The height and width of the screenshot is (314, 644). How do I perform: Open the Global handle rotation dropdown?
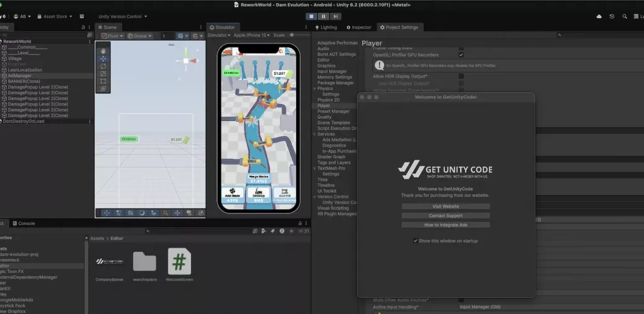pyautogui.click(x=140, y=36)
